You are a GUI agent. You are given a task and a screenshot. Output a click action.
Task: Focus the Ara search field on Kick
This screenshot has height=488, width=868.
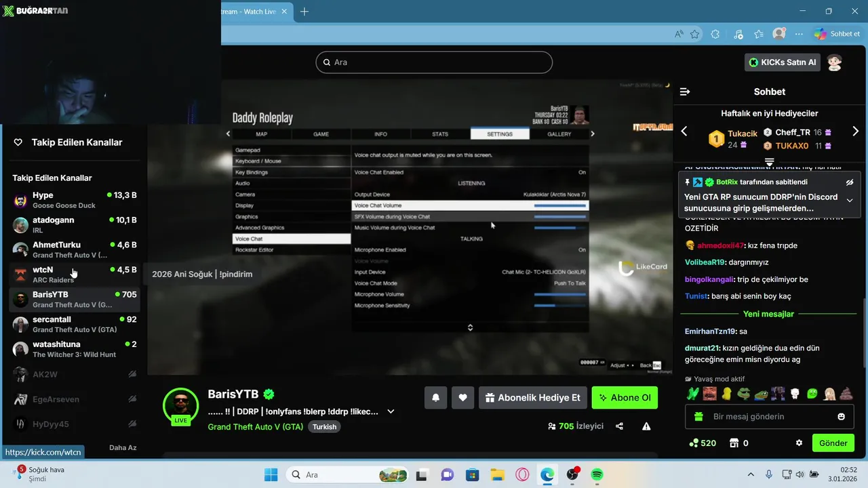[x=434, y=62]
